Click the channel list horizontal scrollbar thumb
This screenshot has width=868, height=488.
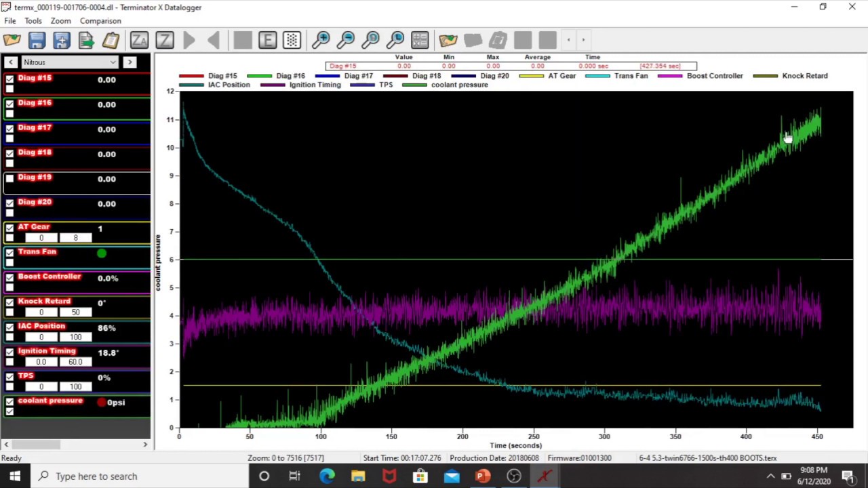point(36,445)
